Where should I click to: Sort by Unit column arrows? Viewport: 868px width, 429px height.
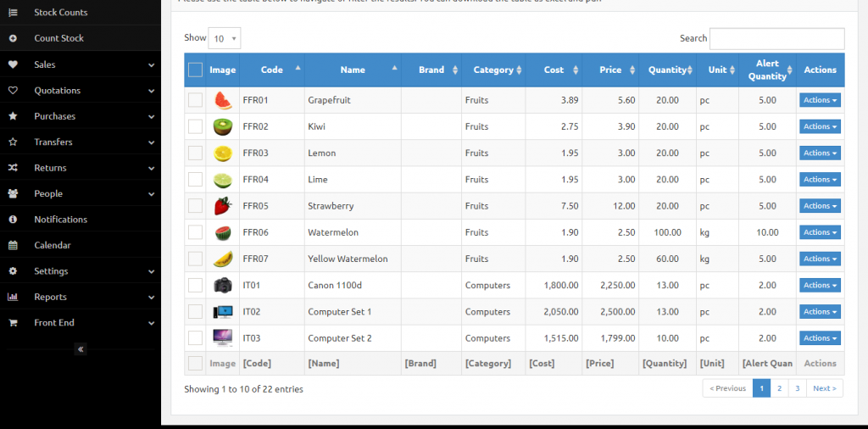pyautogui.click(x=732, y=70)
